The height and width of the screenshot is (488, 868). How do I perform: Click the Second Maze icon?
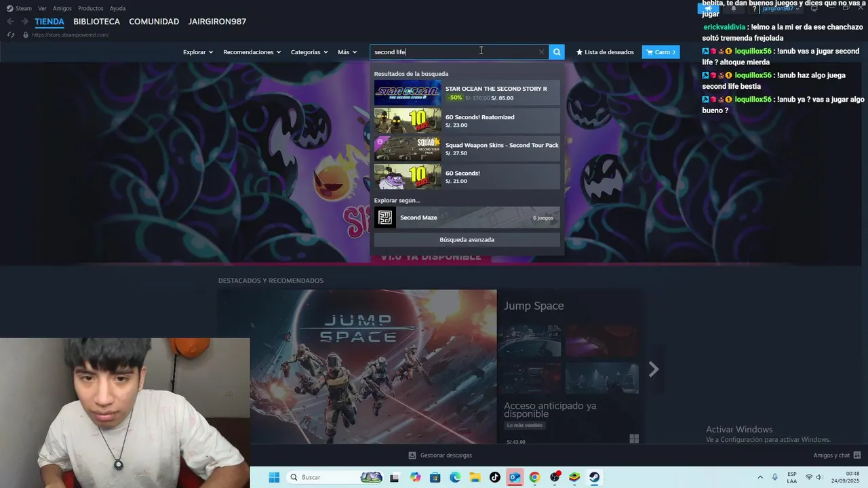pos(385,218)
